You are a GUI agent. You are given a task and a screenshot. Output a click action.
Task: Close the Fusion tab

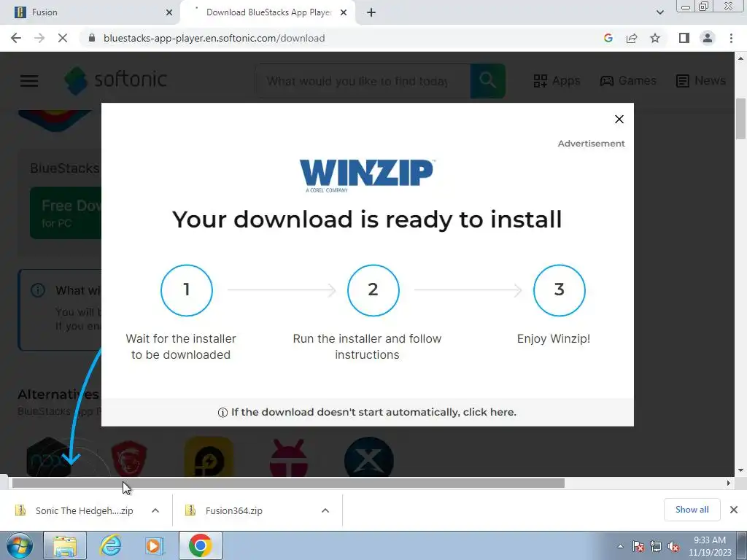click(x=169, y=12)
